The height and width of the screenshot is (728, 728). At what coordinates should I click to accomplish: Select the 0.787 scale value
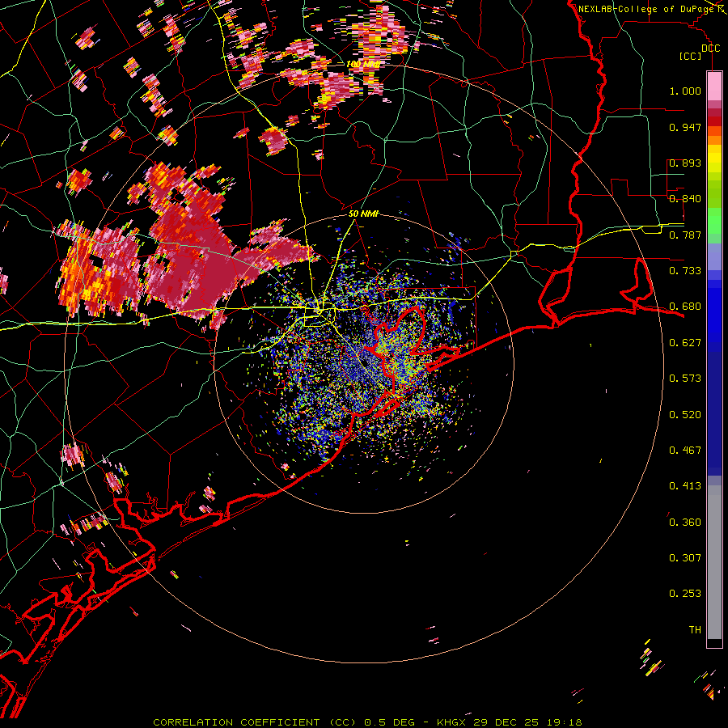[x=685, y=235]
